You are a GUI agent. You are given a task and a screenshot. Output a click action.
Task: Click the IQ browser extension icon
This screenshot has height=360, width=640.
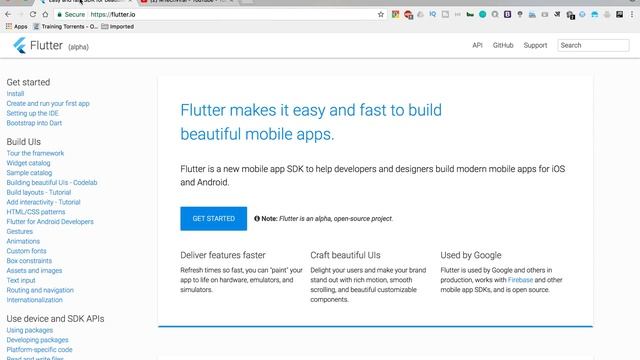[433, 14]
